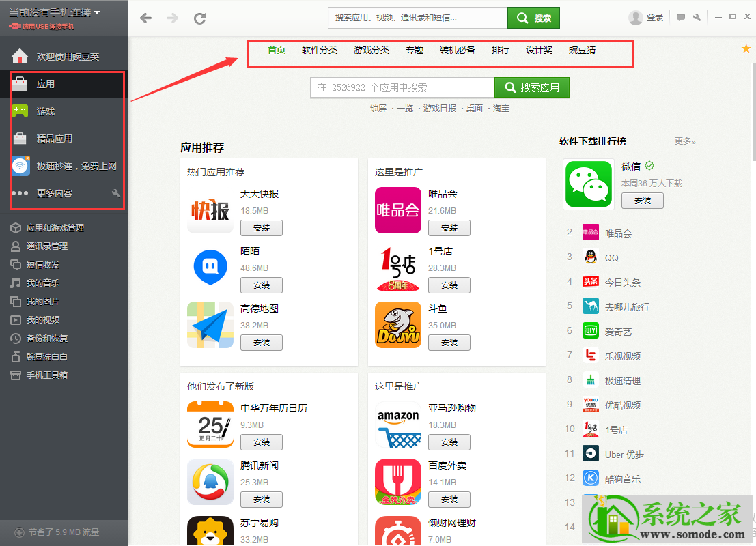756x546 pixels.
Task: Click the 登录 login link
Action: [x=655, y=18]
